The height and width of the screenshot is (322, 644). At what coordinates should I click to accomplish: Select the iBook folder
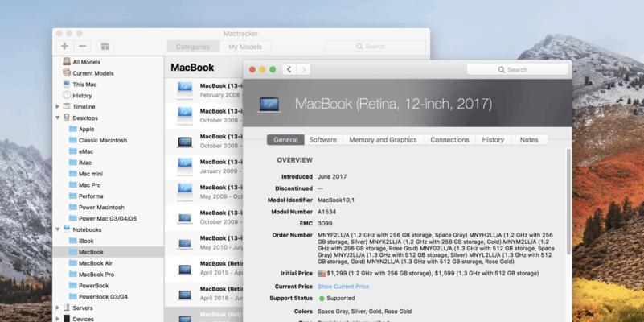click(x=86, y=241)
